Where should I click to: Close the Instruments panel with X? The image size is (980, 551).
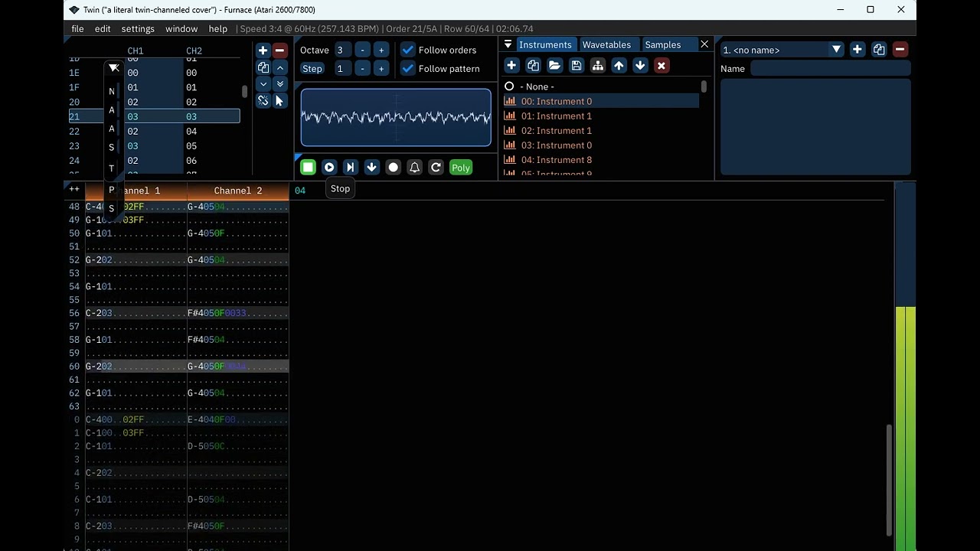click(704, 44)
